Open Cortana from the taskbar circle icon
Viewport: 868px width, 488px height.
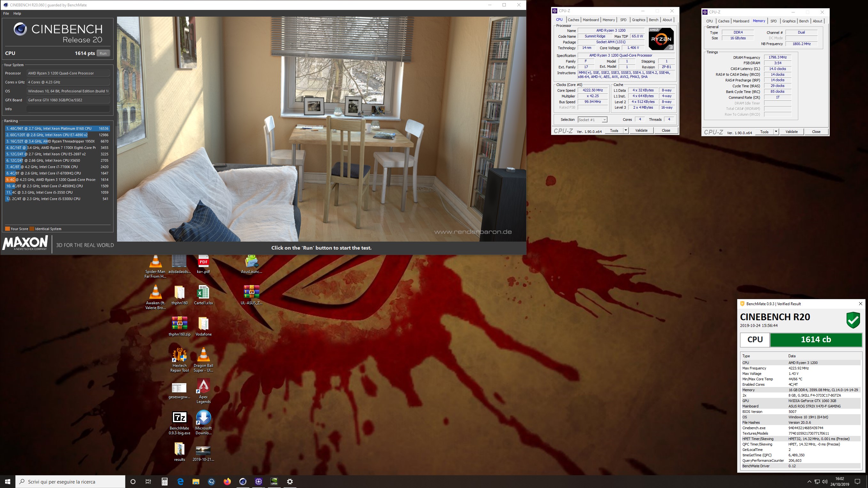[133, 482]
